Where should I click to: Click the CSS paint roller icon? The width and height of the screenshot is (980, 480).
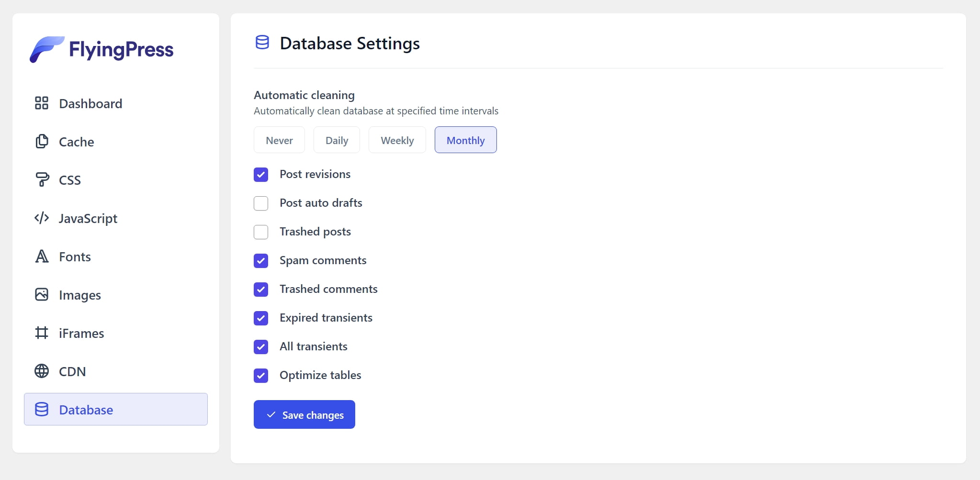[42, 179]
